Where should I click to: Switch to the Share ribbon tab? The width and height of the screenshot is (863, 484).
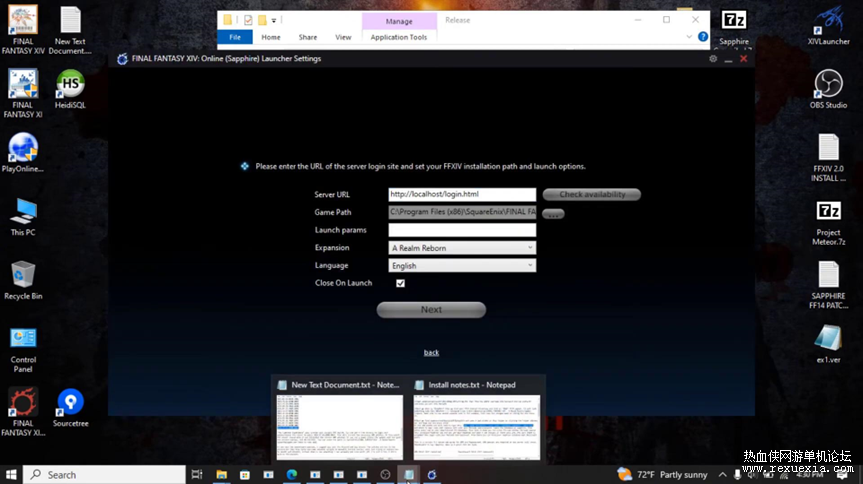pyautogui.click(x=308, y=37)
